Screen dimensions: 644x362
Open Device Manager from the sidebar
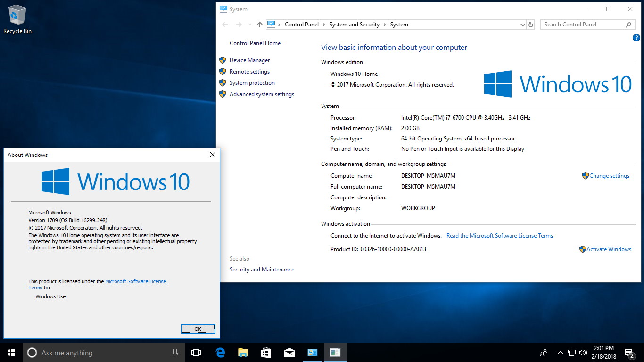pyautogui.click(x=249, y=60)
